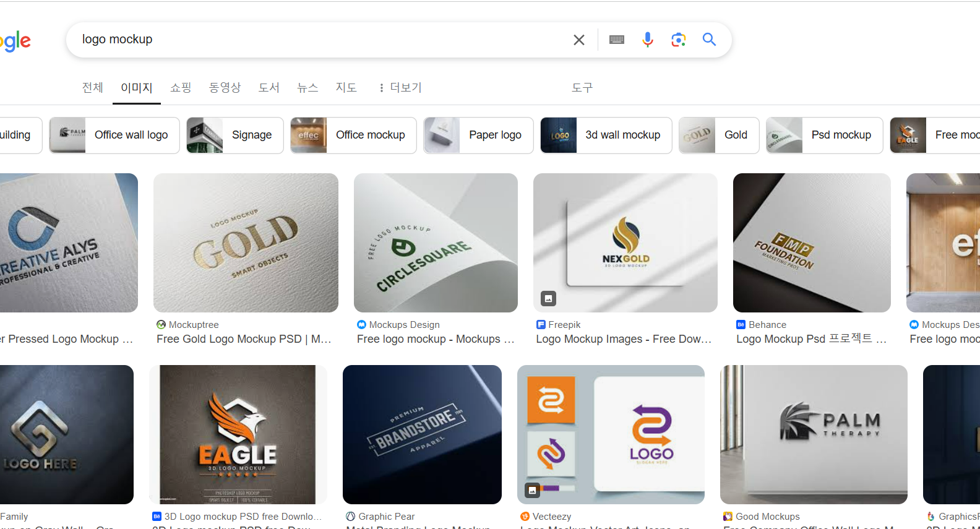
Task: Open the Creative Alys pressed logo thumbnail
Action: (x=69, y=243)
